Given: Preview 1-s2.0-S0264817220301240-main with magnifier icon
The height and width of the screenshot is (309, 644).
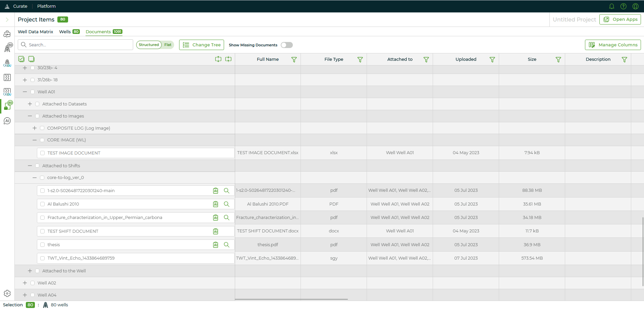Looking at the screenshot, I should click(227, 191).
